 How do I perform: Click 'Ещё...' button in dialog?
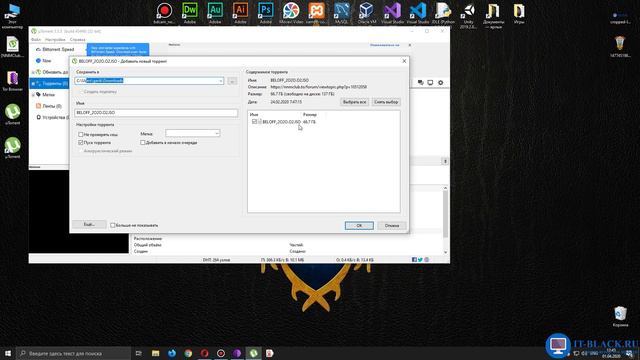(89, 225)
